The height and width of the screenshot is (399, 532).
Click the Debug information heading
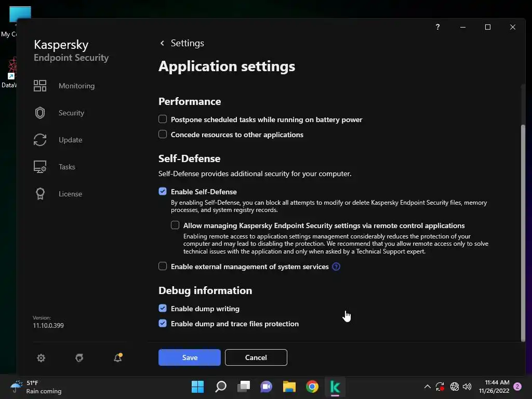point(205,290)
